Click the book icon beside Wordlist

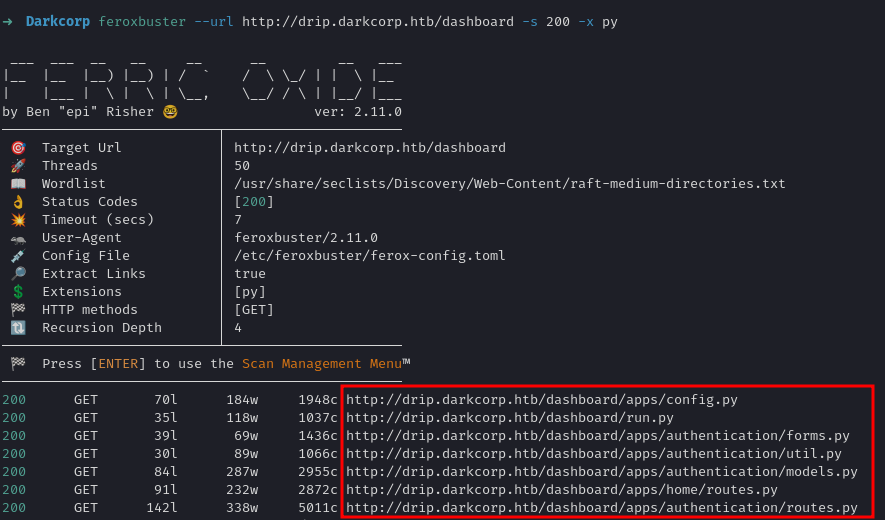(x=18, y=184)
